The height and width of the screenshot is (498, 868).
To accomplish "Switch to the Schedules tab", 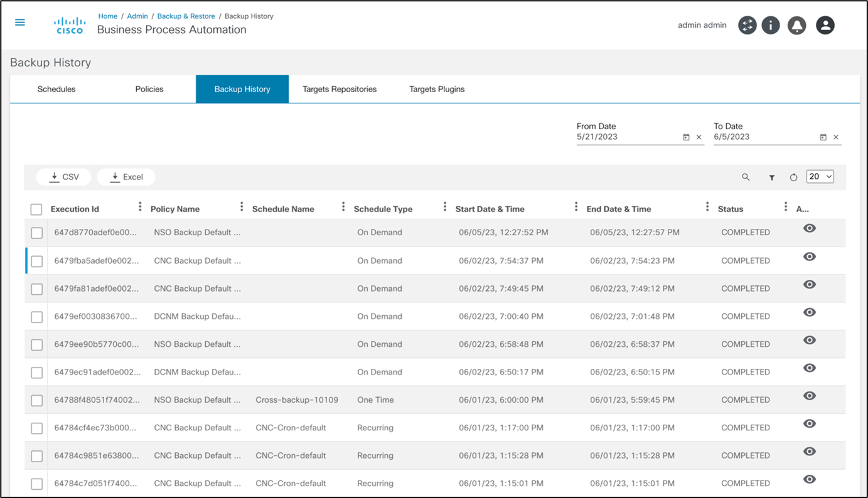I will (56, 89).
